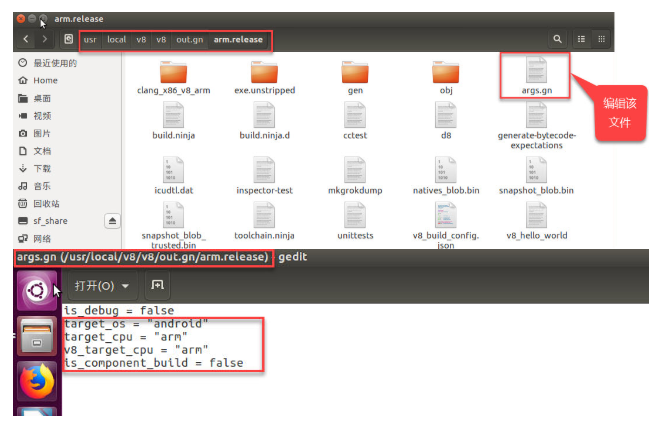
Task: Click the arm.release path segment
Action: (x=238, y=39)
